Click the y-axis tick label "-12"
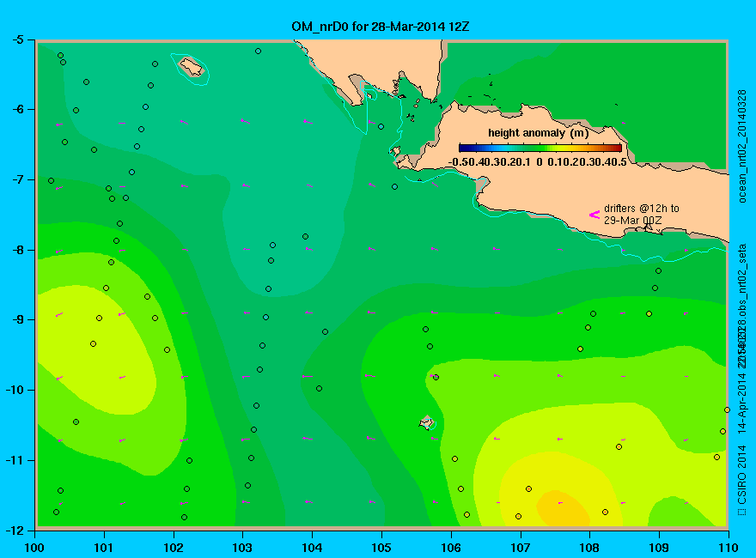Image resolution: width=756 pixels, height=558 pixels. 15,531
